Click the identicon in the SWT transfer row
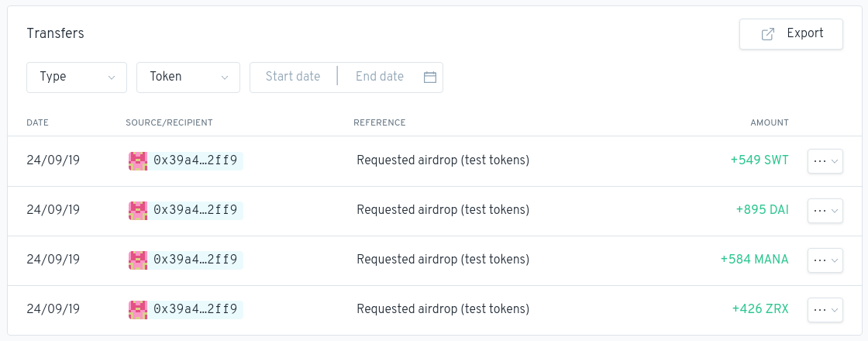The width and height of the screenshot is (868, 341). coord(138,160)
